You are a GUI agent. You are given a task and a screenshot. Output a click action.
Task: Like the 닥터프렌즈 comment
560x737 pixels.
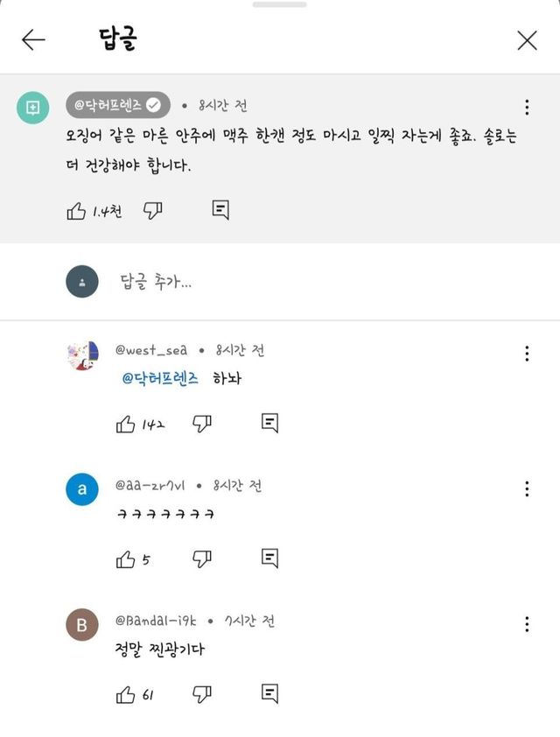77,210
